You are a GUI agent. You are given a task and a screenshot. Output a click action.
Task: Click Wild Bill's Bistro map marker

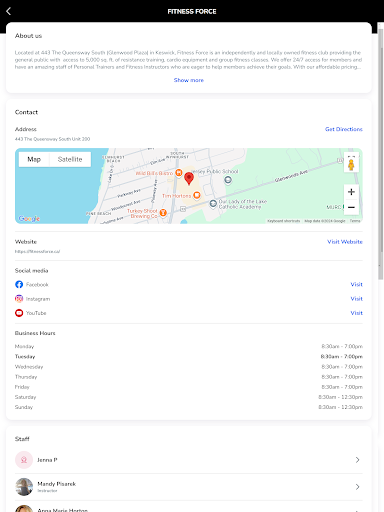[179, 173]
